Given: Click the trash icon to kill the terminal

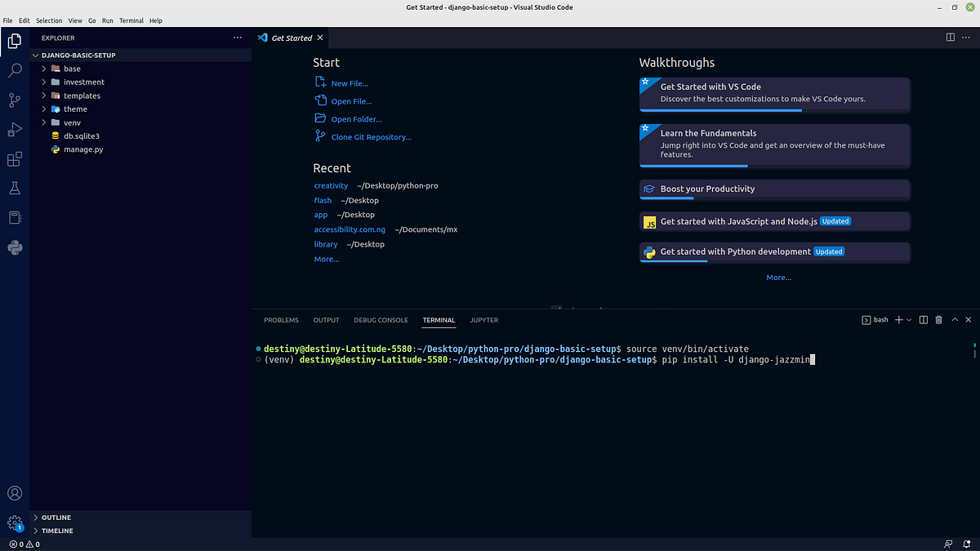Looking at the screenshot, I should [938, 319].
